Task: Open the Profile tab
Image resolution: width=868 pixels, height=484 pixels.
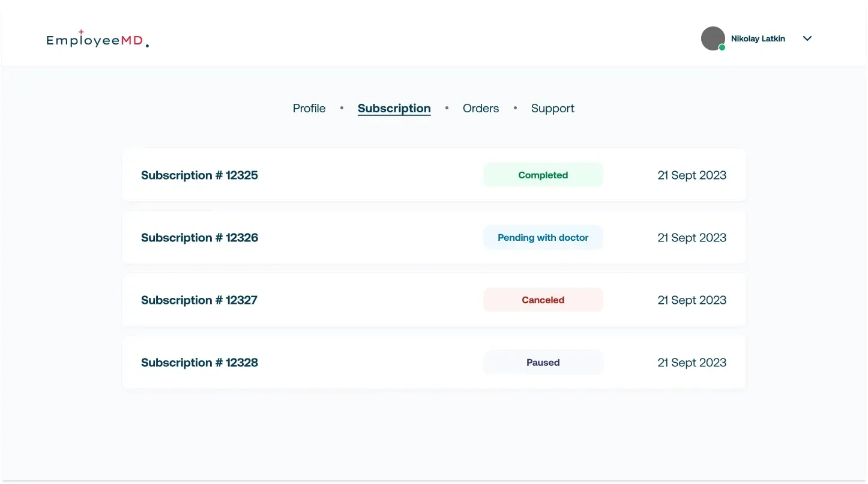Action: pyautogui.click(x=309, y=109)
